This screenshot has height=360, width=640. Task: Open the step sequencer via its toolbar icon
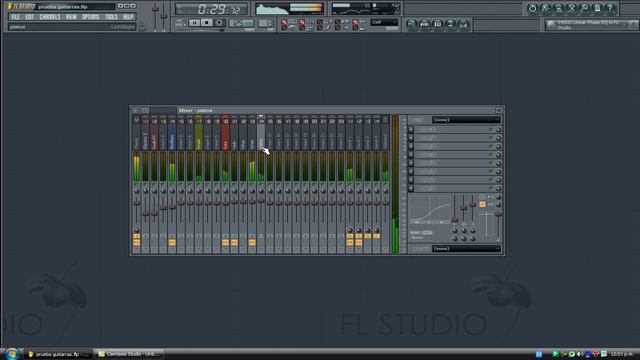click(424, 24)
